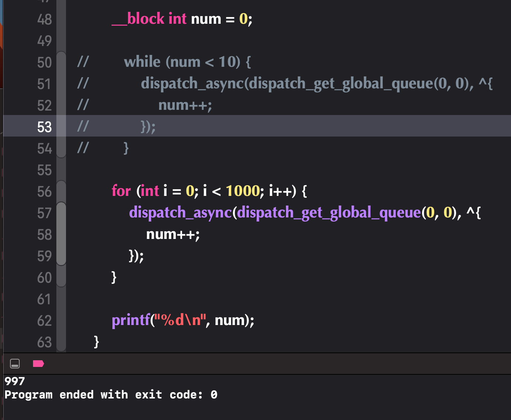Click line number 49 in the gutter

click(44, 41)
